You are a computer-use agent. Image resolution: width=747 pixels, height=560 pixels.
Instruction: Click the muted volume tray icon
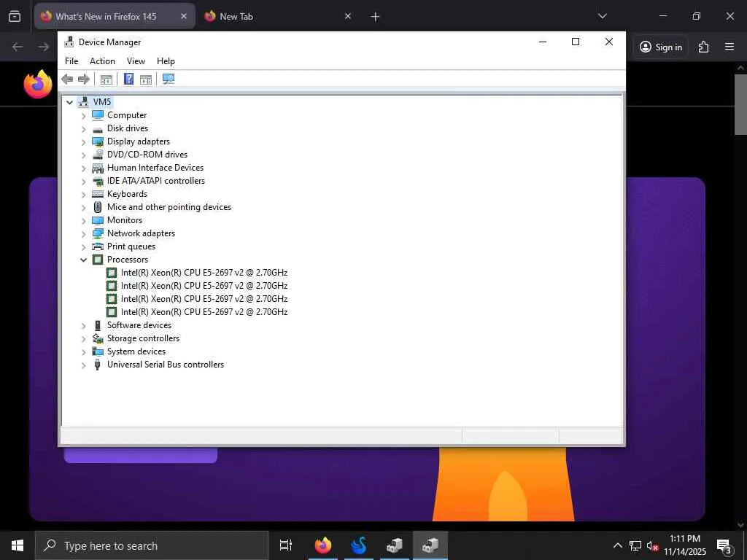652,545
